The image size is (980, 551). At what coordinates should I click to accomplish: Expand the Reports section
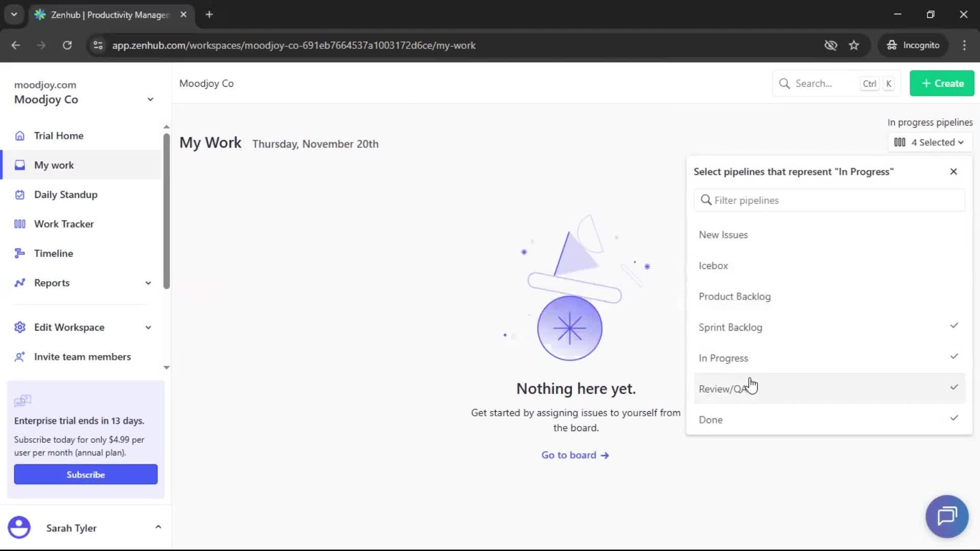tap(148, 283)
